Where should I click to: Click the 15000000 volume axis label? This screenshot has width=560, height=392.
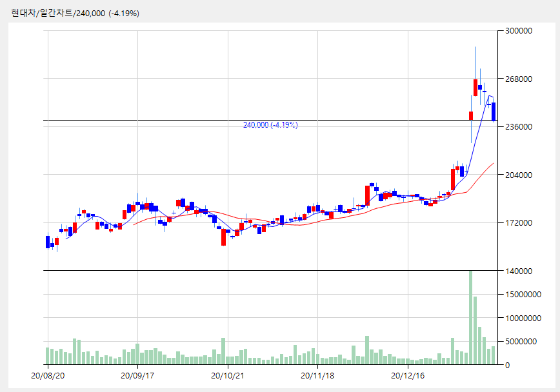click(x=523, y=295)
